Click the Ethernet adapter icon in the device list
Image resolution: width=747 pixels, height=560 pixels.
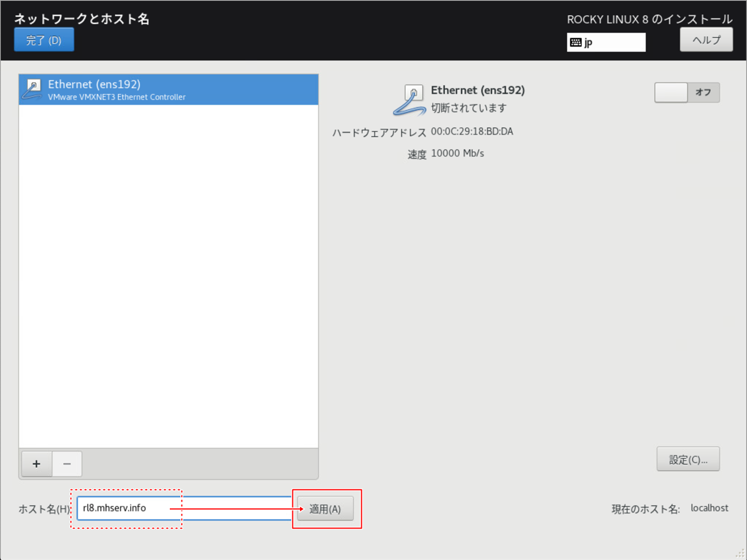tap(32, 89)
